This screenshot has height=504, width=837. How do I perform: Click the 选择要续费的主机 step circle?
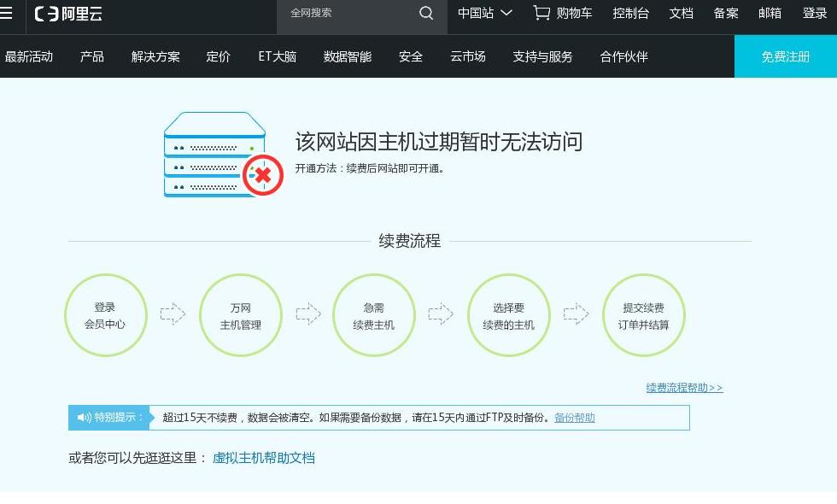coord(509,315)
